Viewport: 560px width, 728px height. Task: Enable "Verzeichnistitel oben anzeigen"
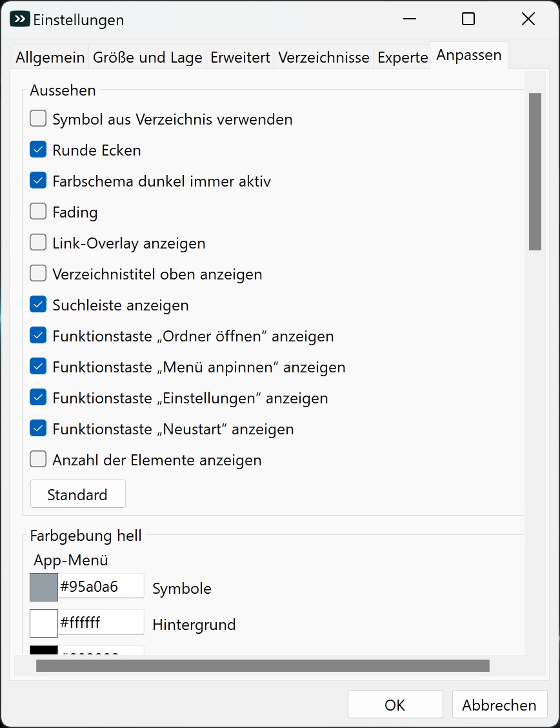pos(37,273)
